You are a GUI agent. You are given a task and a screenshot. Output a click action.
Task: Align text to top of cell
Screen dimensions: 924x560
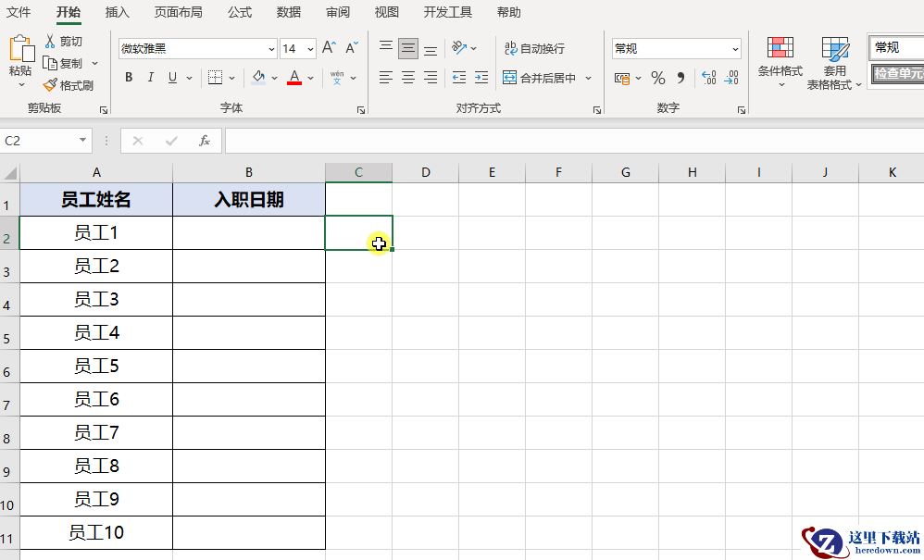pos(386,47)
